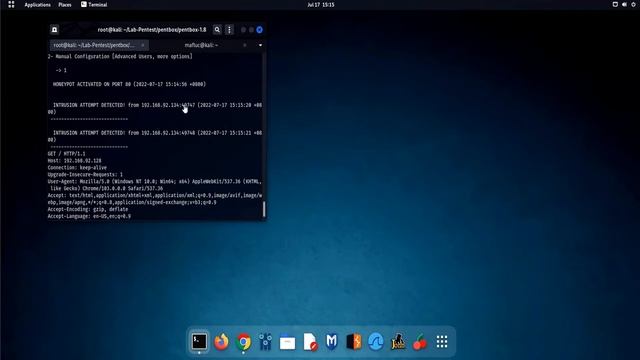Click the Connection: keep-alive line
Image resolution: width=640 pixels, height=360 pixels.
click(77, 168)
